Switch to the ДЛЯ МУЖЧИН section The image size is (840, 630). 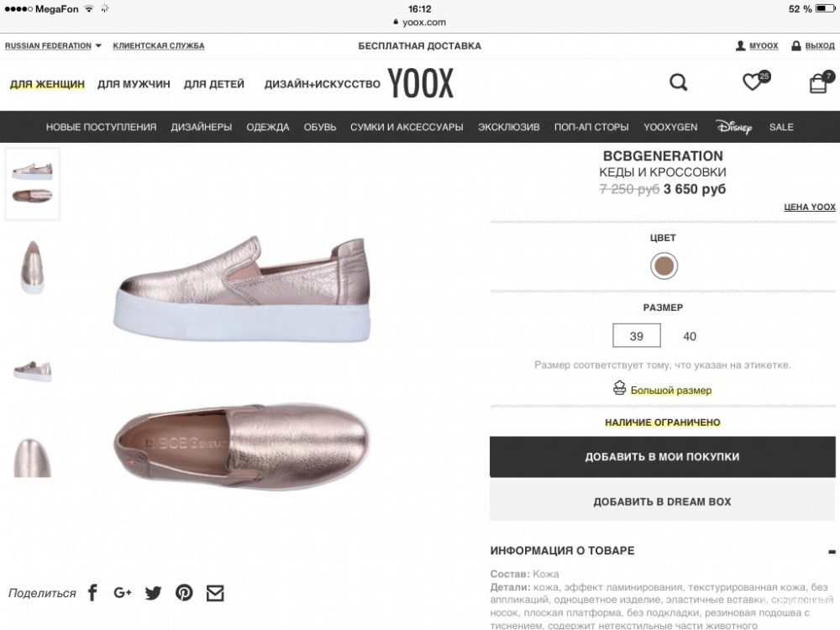click(x=134, y=84)
